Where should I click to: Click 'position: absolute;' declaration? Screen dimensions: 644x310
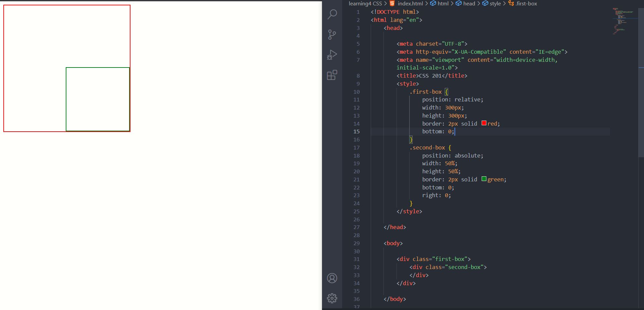tap(453, 156)
